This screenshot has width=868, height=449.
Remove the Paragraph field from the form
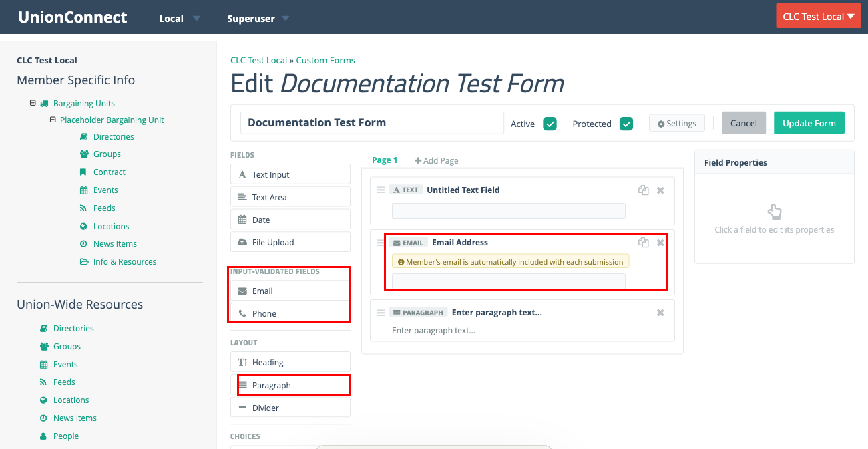tap(660, 312)
